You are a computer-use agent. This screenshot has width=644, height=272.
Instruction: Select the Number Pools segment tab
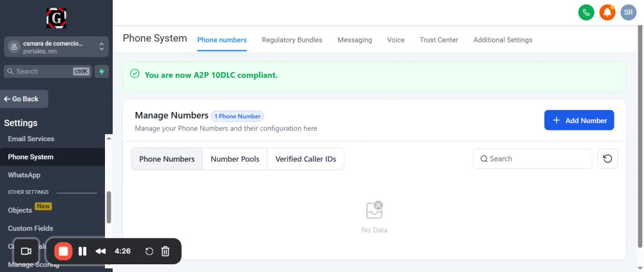pos(235,159)
